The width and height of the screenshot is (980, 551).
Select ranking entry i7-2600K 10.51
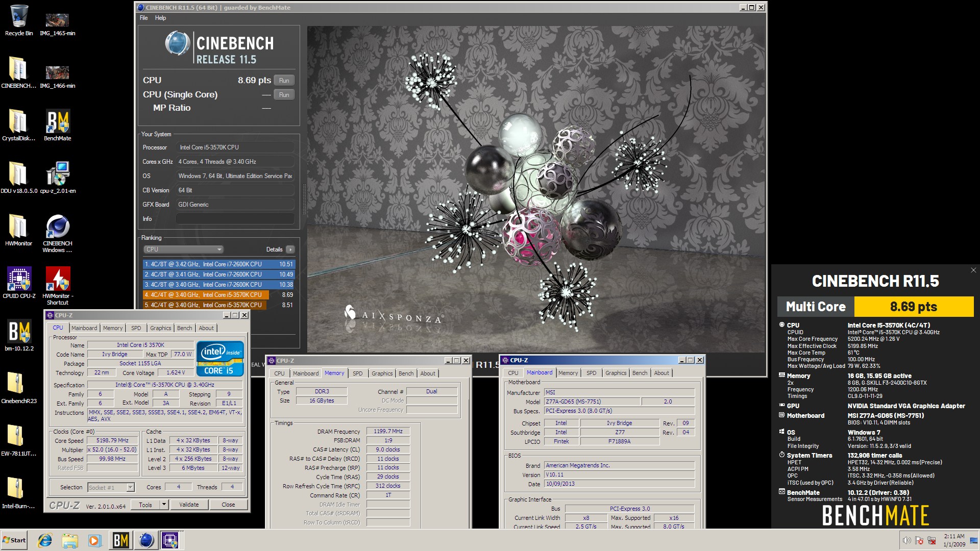[x=219, y=264]
